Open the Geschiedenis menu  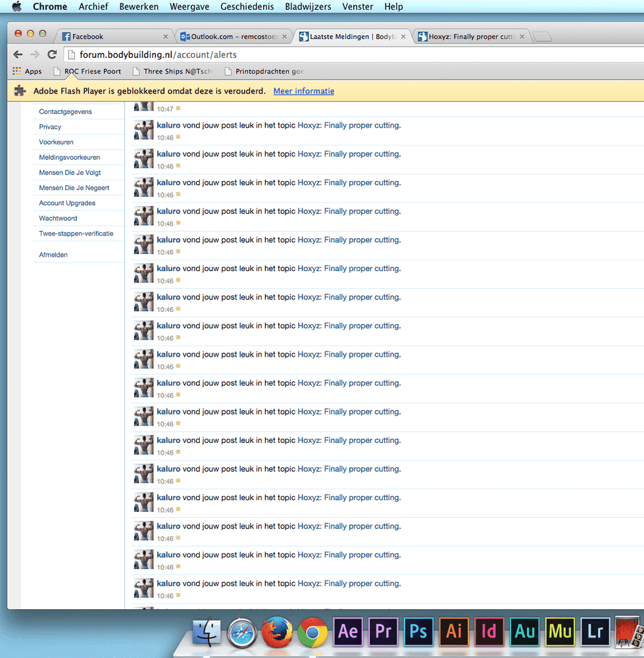point(248,7)
